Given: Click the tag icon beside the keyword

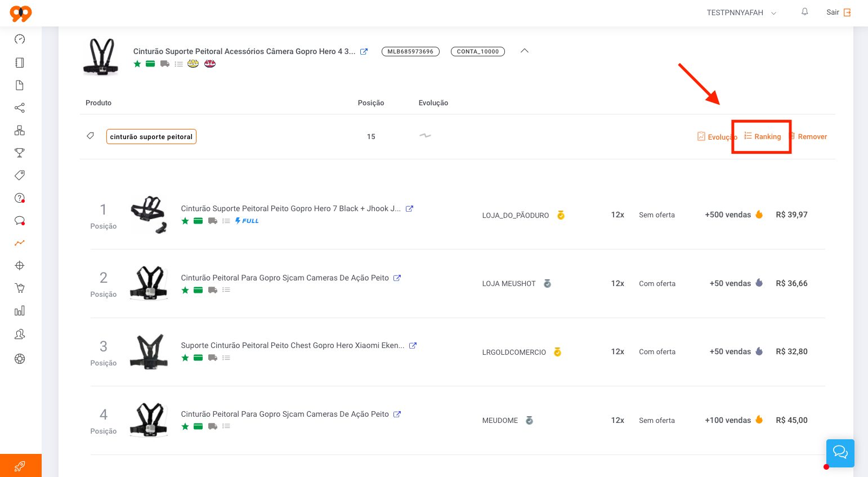Looking at the screenshot, I should (90, 136).
